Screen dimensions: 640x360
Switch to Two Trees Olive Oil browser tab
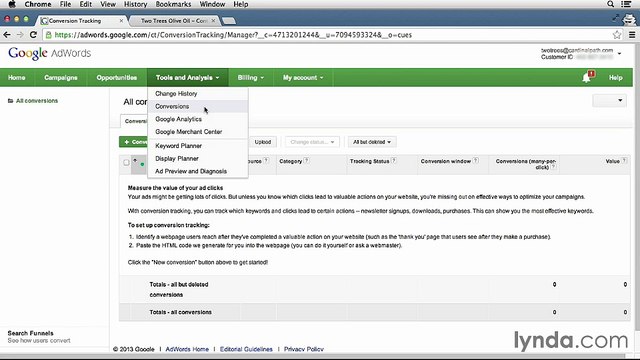[174, 20]
